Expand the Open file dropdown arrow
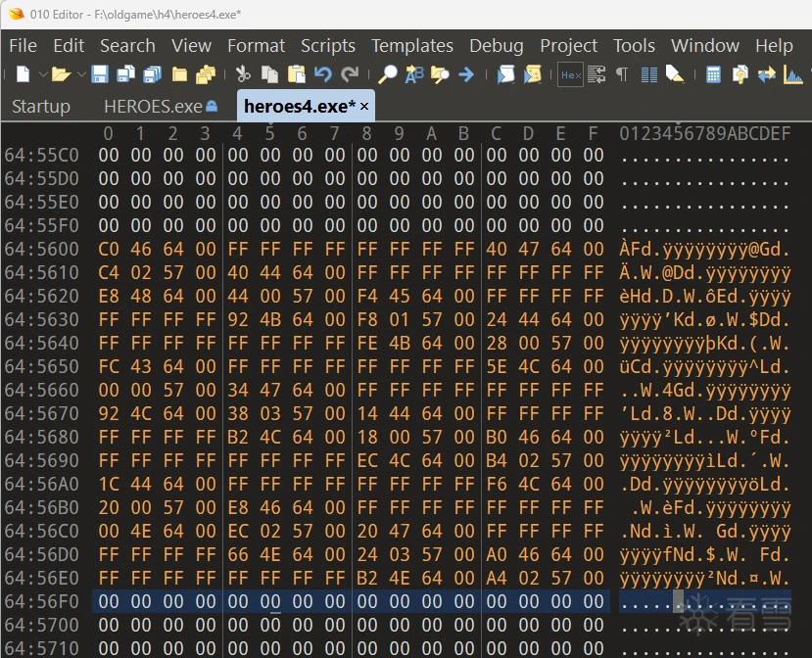 click(x=81, y=74)
